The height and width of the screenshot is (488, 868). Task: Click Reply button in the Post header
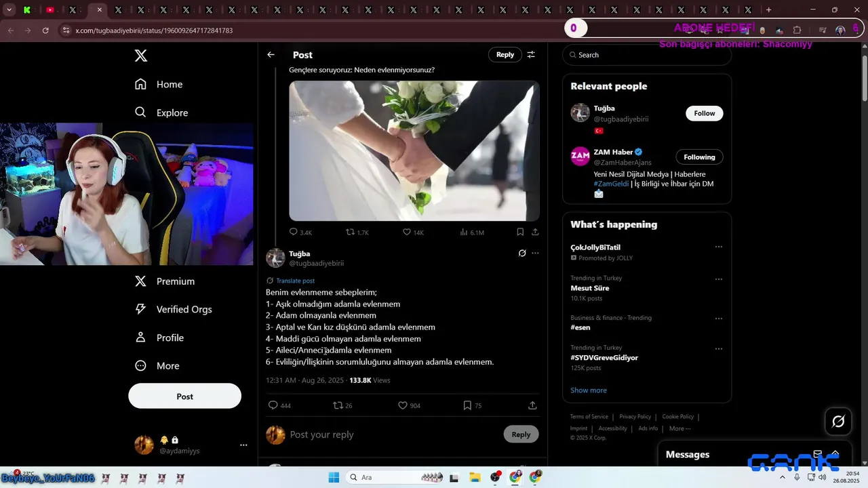pyautogui.click(x=505, y=55)
